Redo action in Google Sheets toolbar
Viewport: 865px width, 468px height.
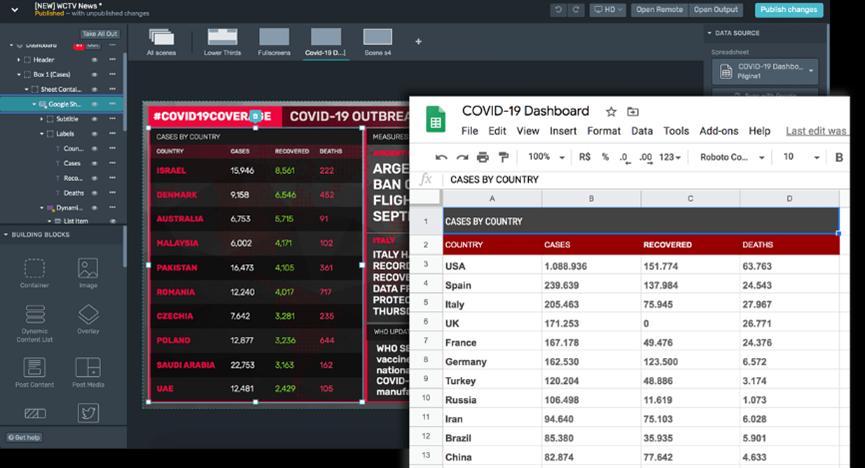[462, 157]
